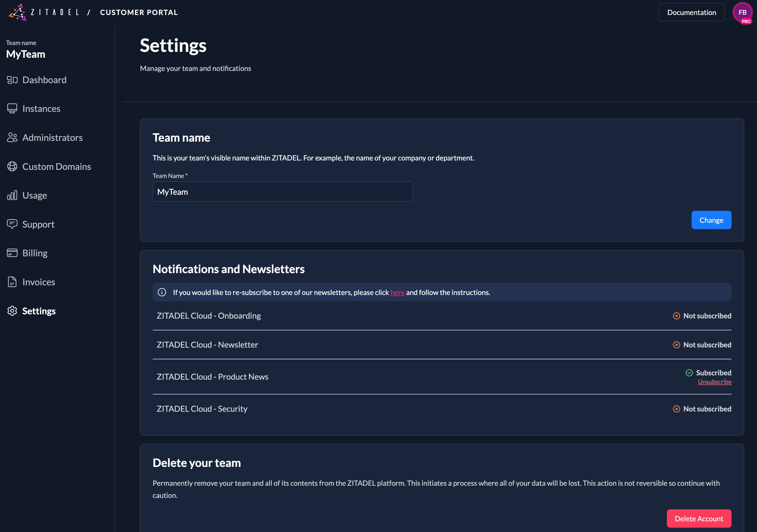Image resolution: width=757 pixels, height=532 pixels.
Task: Click the 'here' re-subscribe link
Action: click(397, 292)
